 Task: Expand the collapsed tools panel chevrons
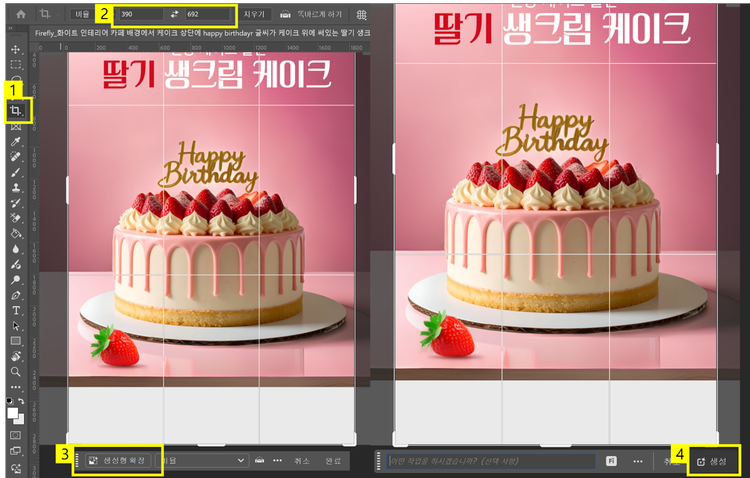10,29
